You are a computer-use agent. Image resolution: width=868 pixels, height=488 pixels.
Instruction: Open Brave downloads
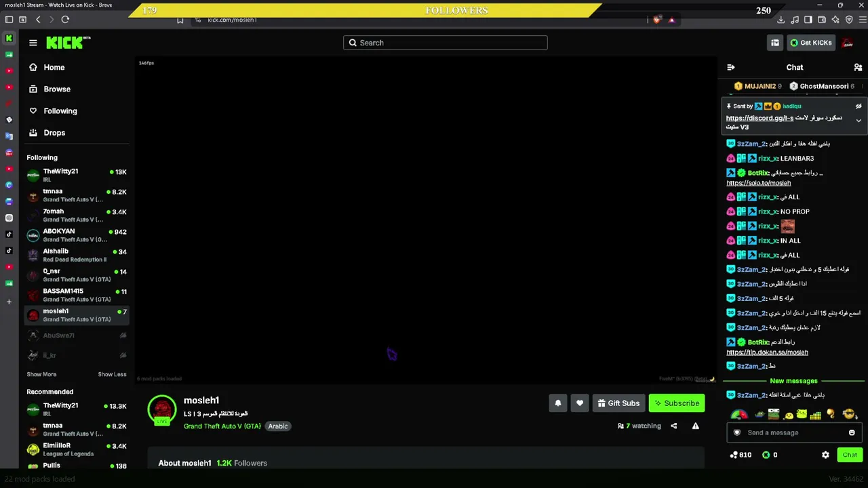(781, 20)
